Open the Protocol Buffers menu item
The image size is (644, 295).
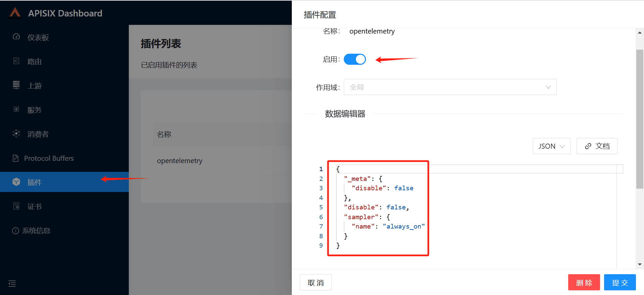(49, 158)
